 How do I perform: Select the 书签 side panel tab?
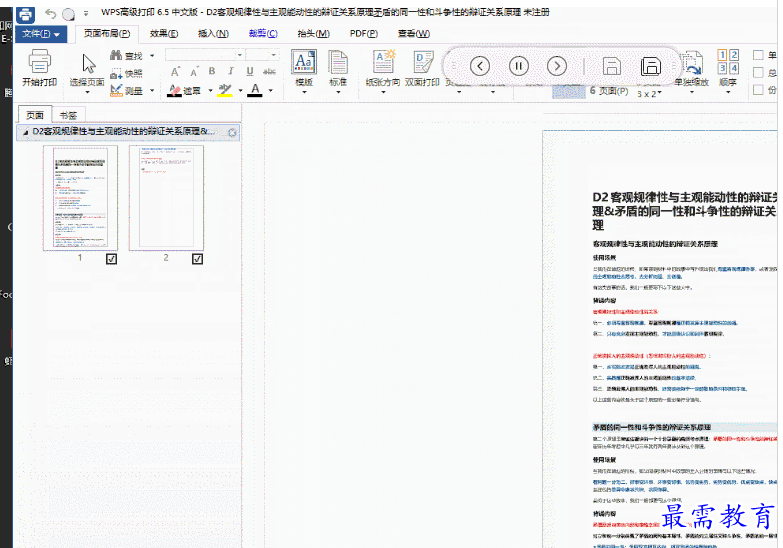click(68, 115)
